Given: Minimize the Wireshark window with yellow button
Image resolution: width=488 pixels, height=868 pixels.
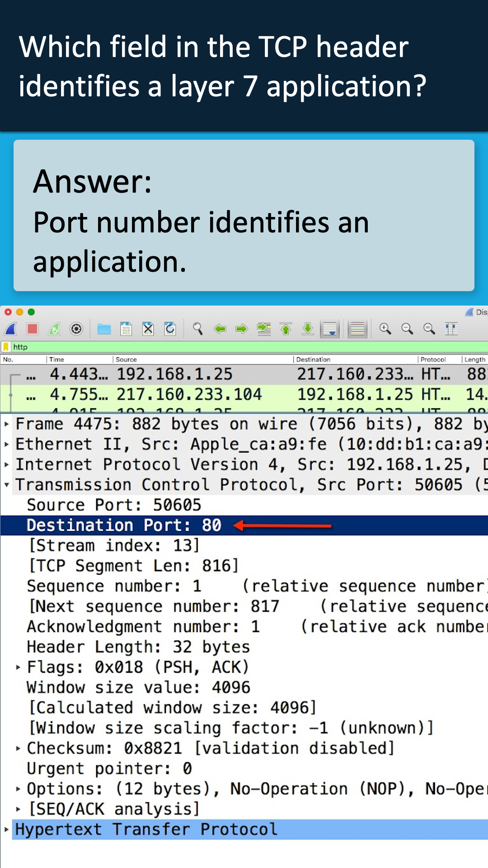Looking at the screenshot, I should 19,312.
